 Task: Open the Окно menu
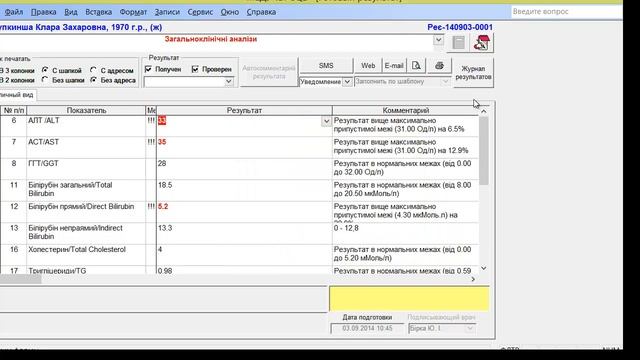[x=229, y=12]
